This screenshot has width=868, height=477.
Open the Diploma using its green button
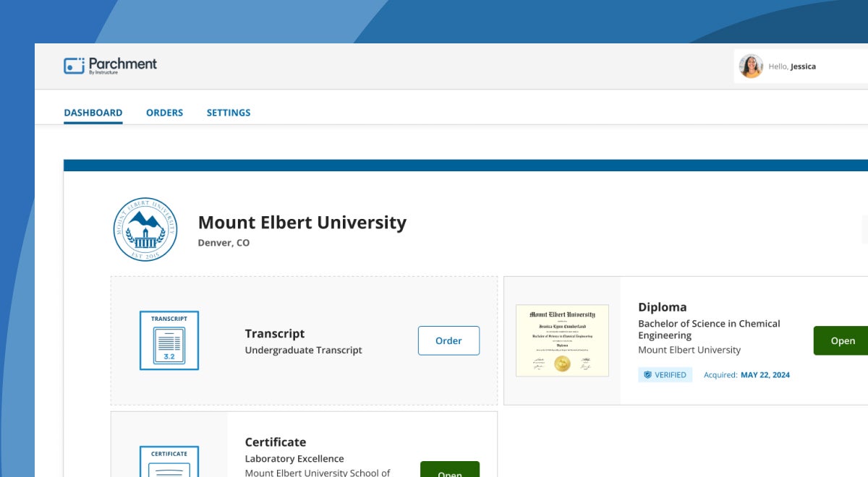click(x=842, y=340)
